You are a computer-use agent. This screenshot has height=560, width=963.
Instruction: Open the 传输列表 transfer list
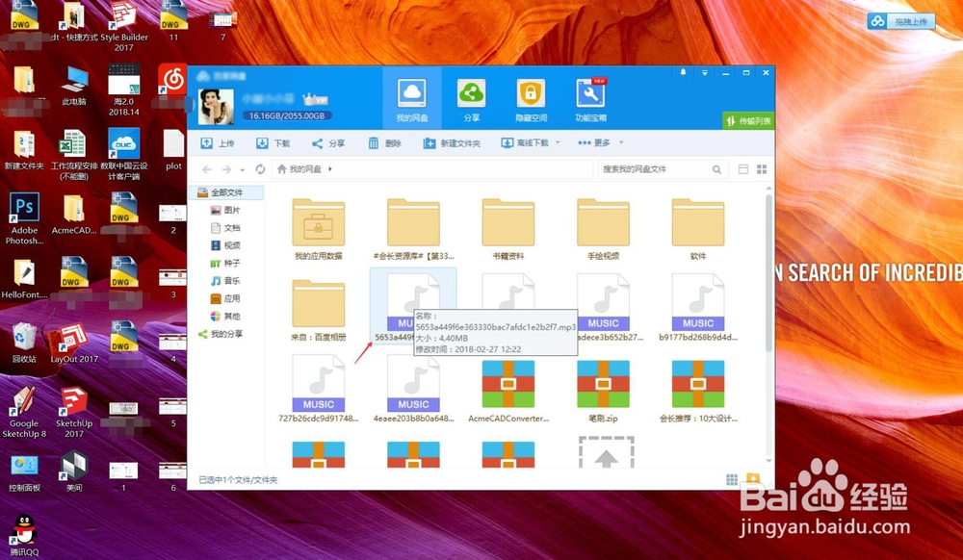pyautogui.click(x=748, y=121)
